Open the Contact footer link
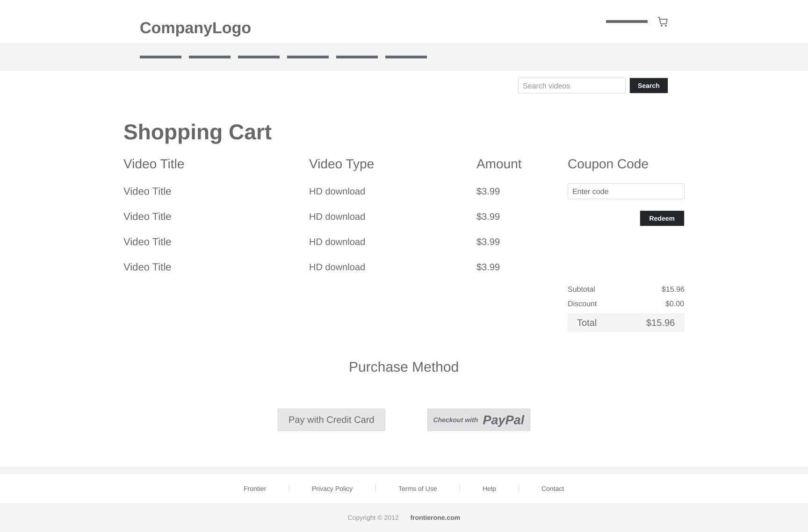808x532 pixels. [553, 489]
